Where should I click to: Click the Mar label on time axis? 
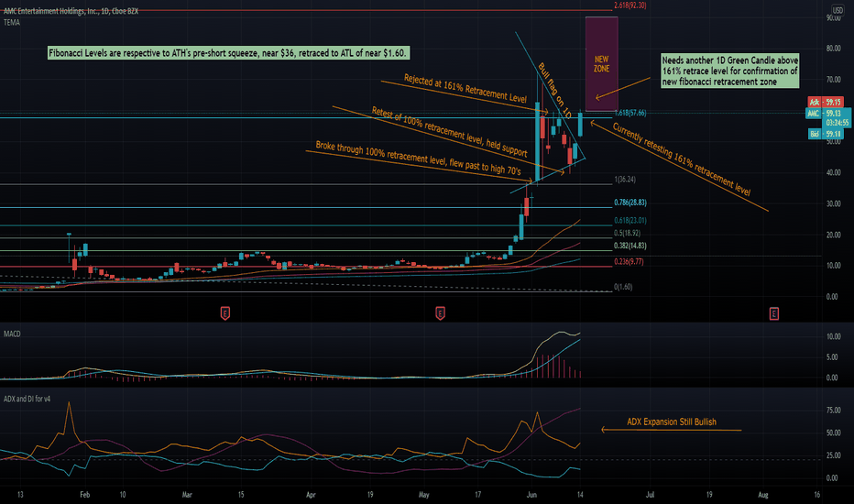click(x=187, y=495)
